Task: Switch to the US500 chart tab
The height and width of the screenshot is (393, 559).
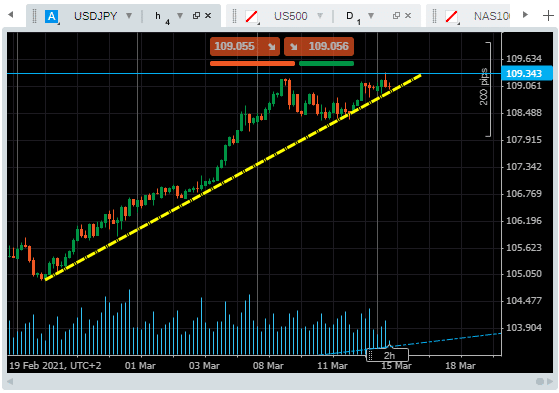Action: 291,16
